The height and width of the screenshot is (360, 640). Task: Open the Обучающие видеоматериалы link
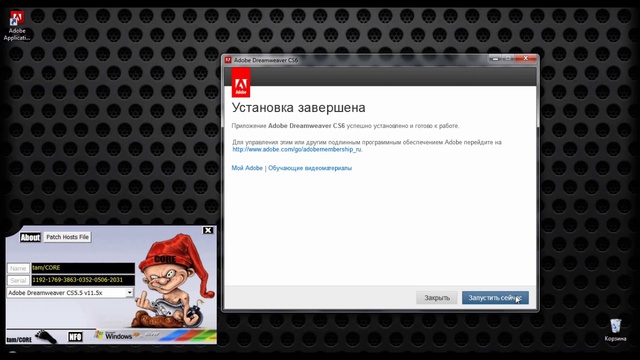click(310, 168)
